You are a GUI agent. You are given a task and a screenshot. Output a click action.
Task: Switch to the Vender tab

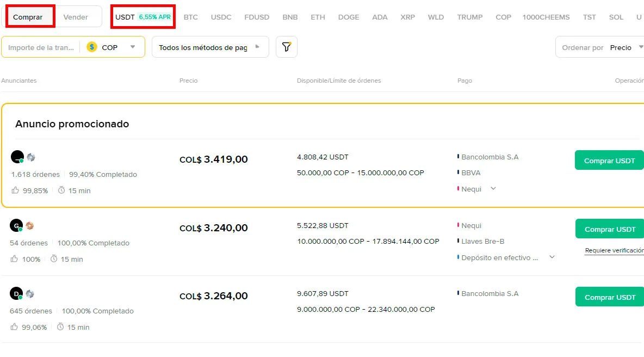point(76,17)
